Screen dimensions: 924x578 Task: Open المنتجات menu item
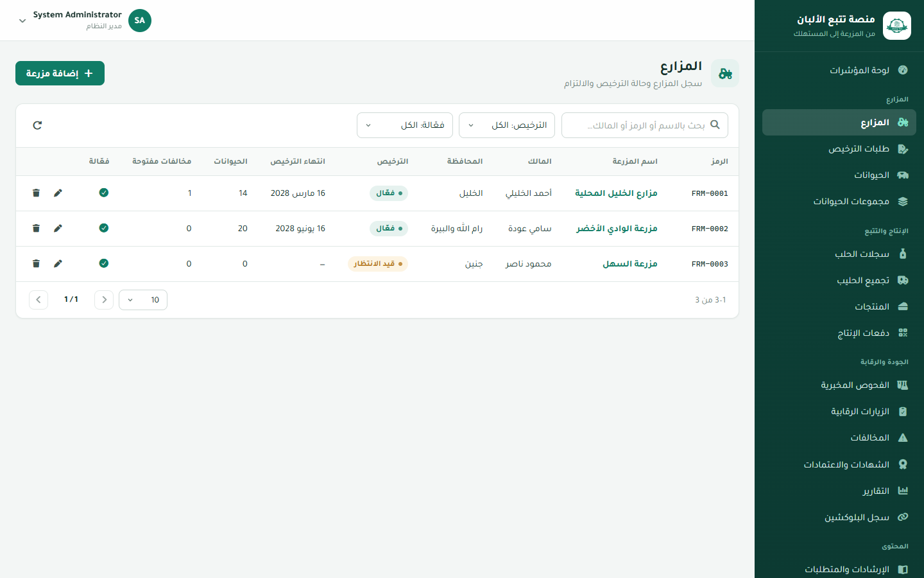tap(839, 307)
